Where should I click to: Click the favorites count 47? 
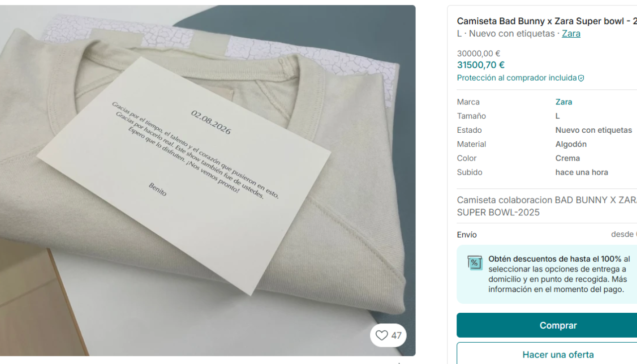coord(396,336)
